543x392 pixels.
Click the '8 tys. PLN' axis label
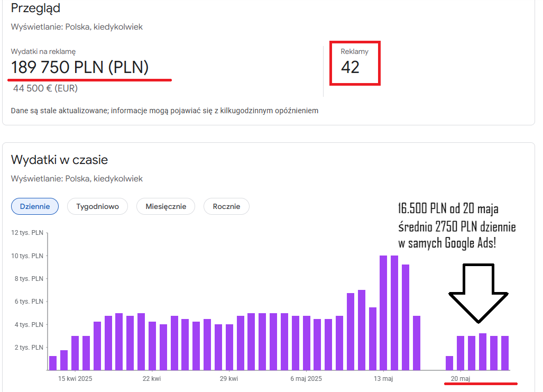click(x=29, y=279)
